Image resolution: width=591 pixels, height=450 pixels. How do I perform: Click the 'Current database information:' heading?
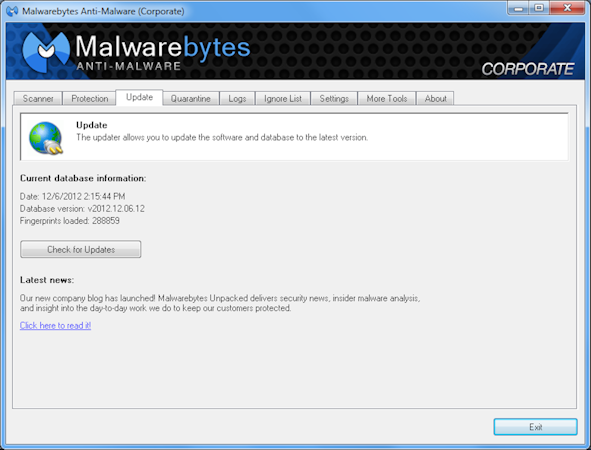tap(83, 178)
